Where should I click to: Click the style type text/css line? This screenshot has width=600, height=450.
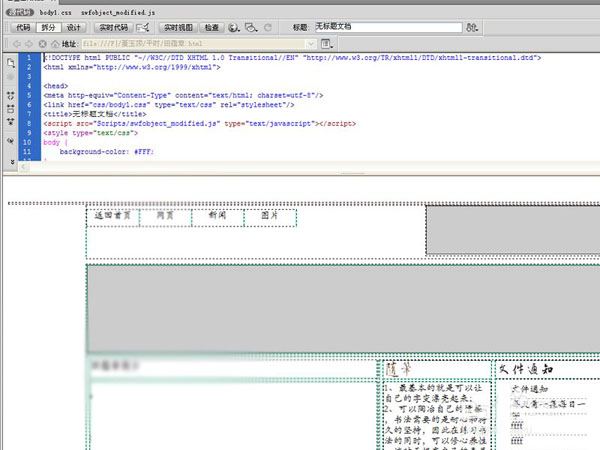tap(90, 133)
